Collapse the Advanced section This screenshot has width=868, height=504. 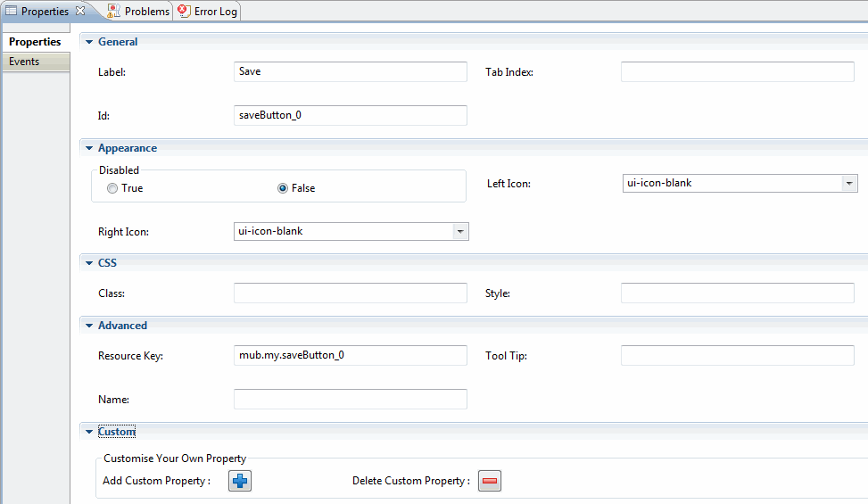[x=89, y=326]
